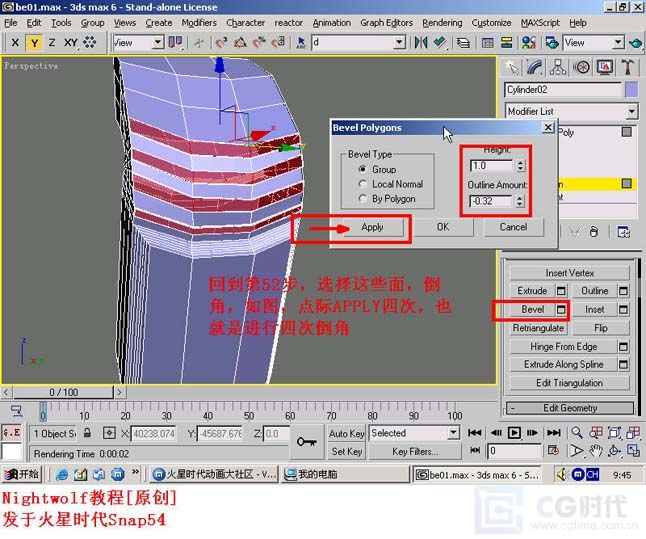Click Apply in Bevel Polygons dialog
The image size is (646, 539).
(372, 227)
